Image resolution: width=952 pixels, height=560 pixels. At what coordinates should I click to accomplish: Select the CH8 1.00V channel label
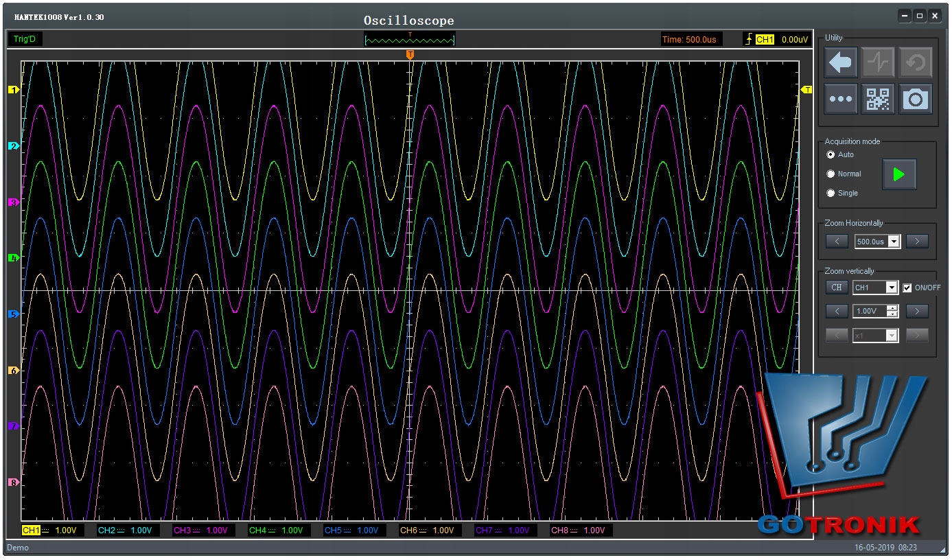coord(582,530)
